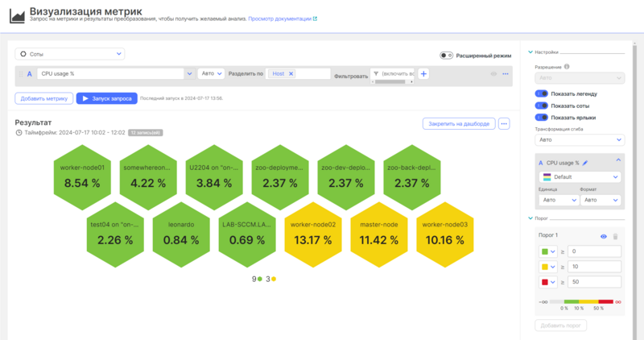Toggle Расширенный режим switch
Screen dimensions: 644x340
coord(446,56)
